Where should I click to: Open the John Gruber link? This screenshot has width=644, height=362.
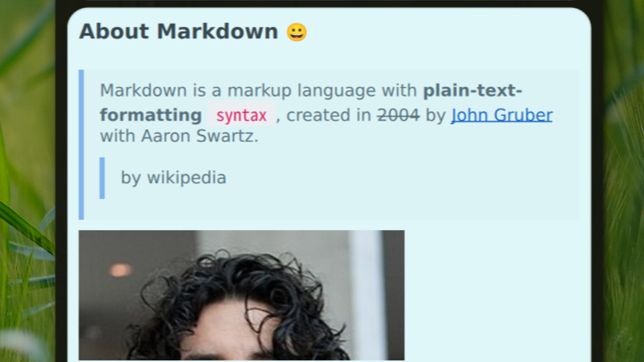[502, 115]
